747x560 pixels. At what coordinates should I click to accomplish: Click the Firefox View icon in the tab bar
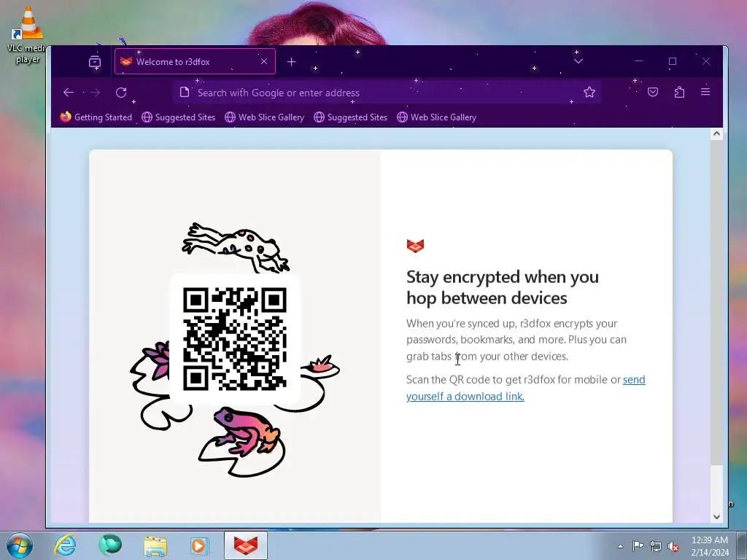(95, 62)
